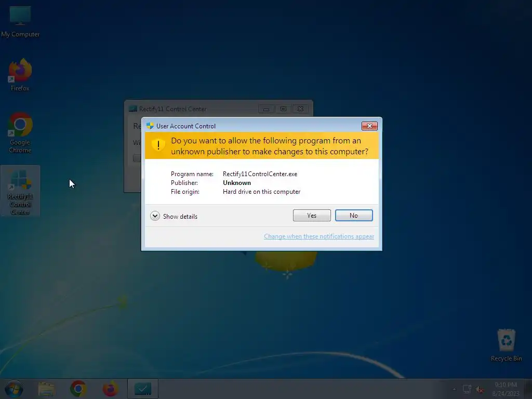Screen dimensions: 532x399
Task: Click Hard drive on this computer text
Action: (262, 192)
